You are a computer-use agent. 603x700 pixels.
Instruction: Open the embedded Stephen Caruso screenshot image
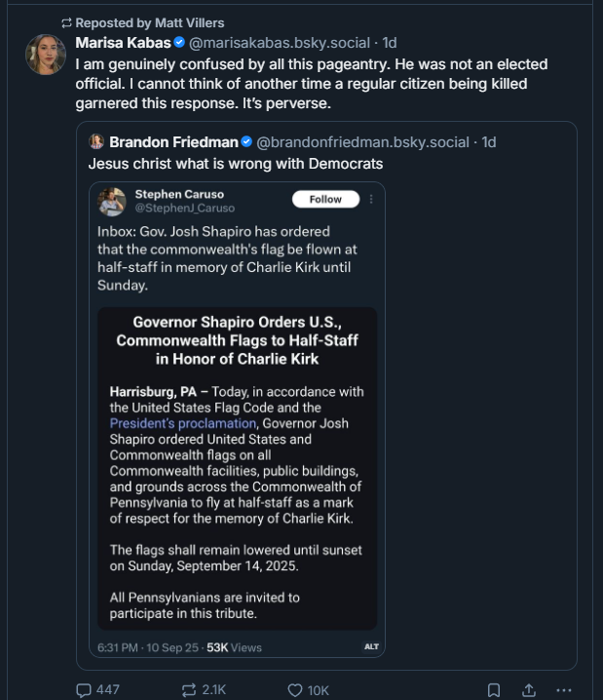[x=237, y=419]
